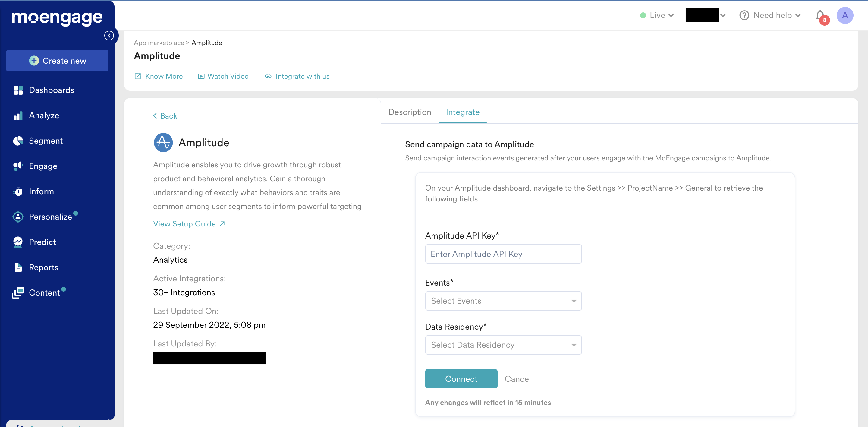Focus the Amplitude API Key field
Viewport: 868px width, 427px height.
503,254
